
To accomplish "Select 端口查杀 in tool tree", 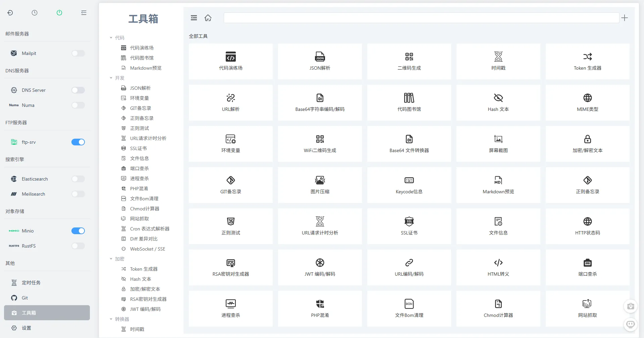I will (x=140, y=168).
